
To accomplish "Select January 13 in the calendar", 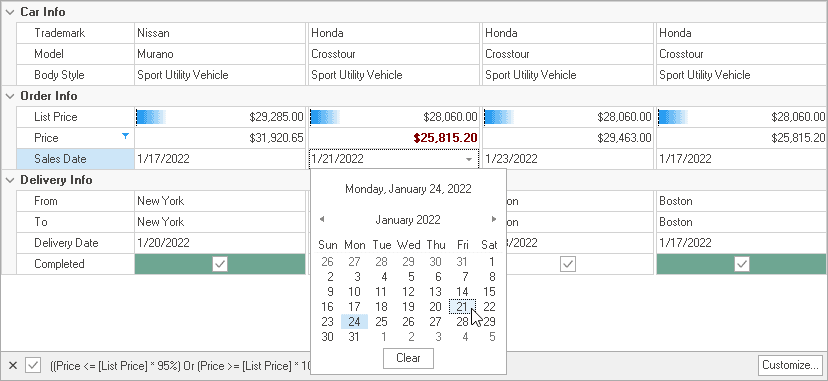I will 435,292.
